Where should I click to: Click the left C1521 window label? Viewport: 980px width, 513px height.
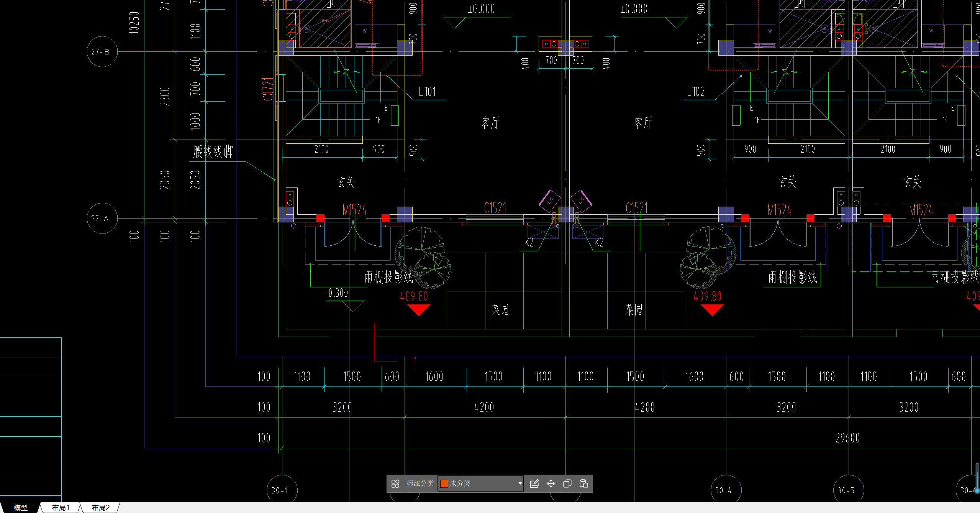point(495,208)
